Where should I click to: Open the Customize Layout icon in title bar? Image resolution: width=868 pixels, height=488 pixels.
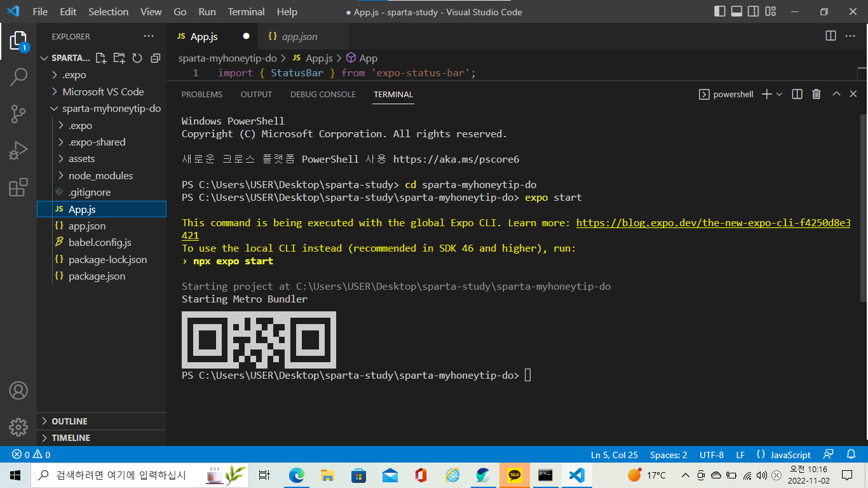[x=771, y=11]
